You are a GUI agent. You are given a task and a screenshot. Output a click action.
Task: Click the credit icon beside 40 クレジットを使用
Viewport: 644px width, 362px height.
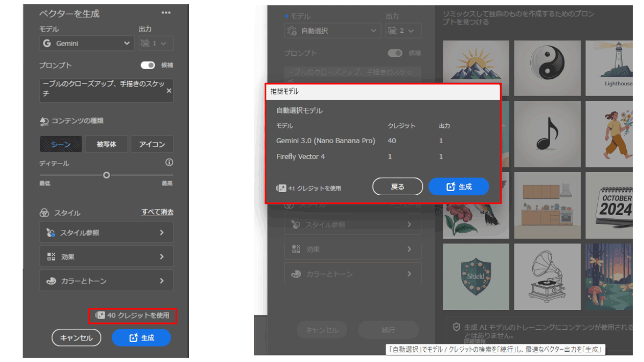point(100,315)
